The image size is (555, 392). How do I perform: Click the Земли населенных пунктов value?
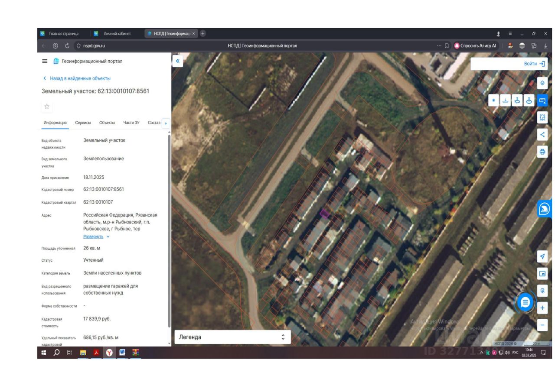[112, 273]
